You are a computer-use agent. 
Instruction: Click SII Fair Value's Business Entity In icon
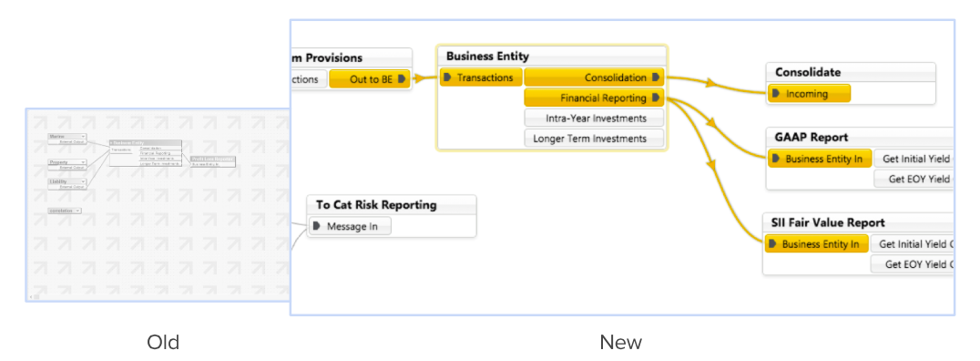coord(772,244)
